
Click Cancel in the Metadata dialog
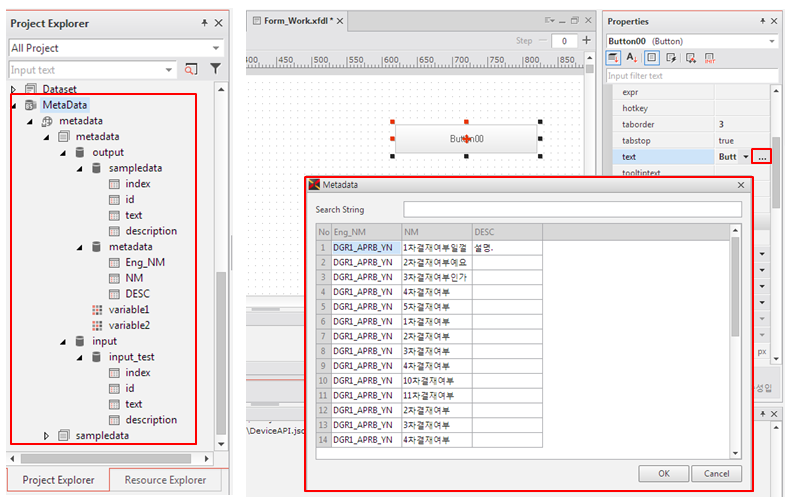[716, 473]
